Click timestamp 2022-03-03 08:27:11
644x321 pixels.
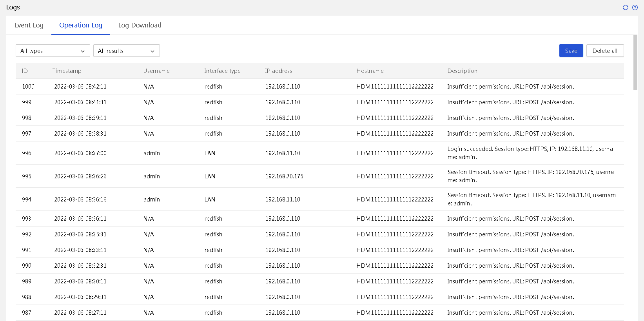[x=80, y=313]
